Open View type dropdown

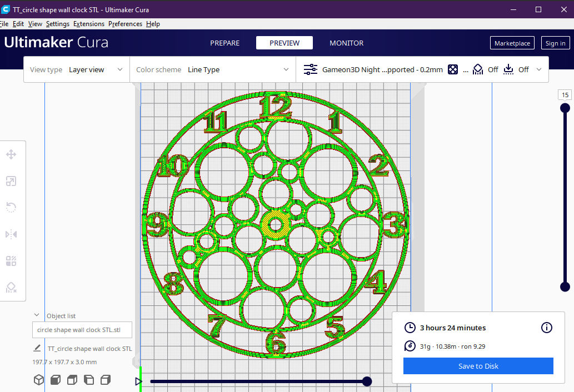[x=77, y=69]
